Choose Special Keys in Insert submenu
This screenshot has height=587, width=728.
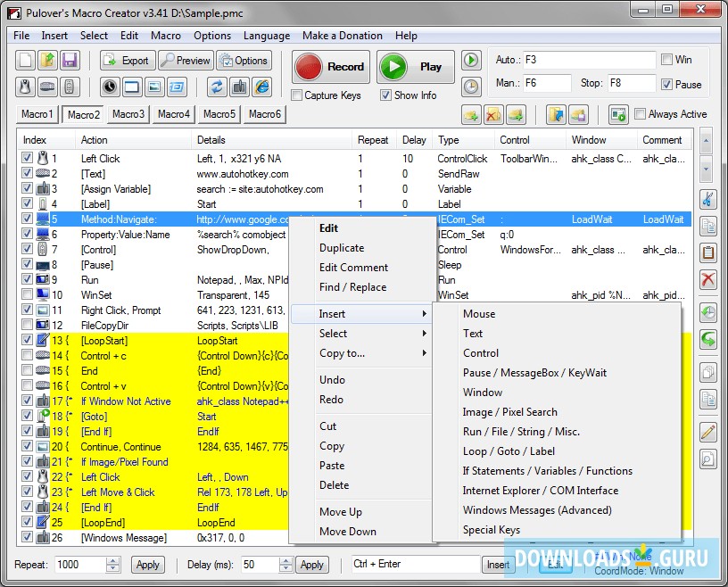(x=492, y=530)
